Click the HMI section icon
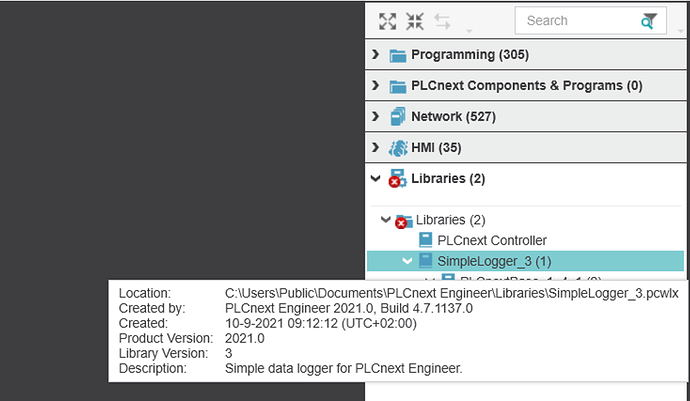Viewport: 690px width, 401px height. click(x=398, y=148)
